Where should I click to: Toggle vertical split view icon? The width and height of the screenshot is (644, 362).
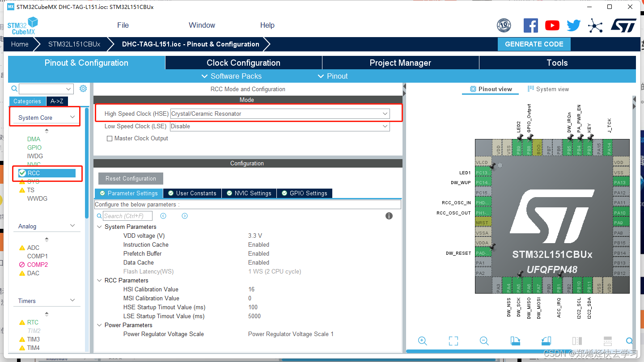click(577, 341)
